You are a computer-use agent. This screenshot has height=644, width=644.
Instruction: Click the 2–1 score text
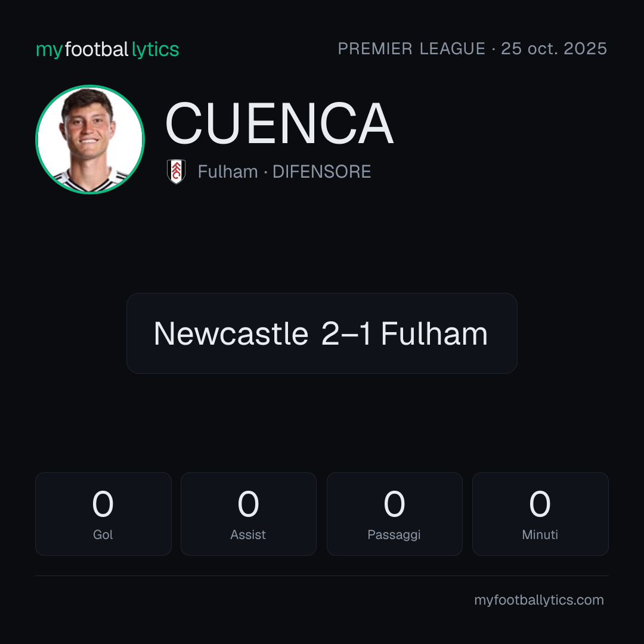(x=346, y=333)
